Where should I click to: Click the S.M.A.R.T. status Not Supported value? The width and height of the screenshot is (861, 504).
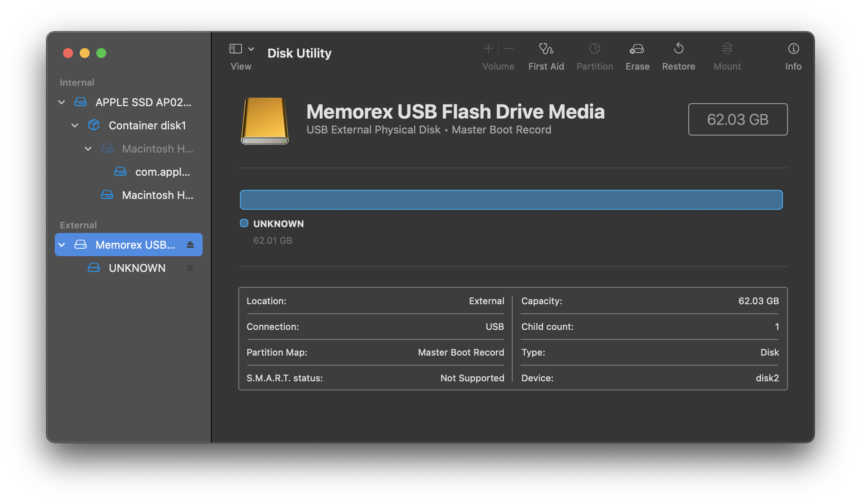pos(472,378)
